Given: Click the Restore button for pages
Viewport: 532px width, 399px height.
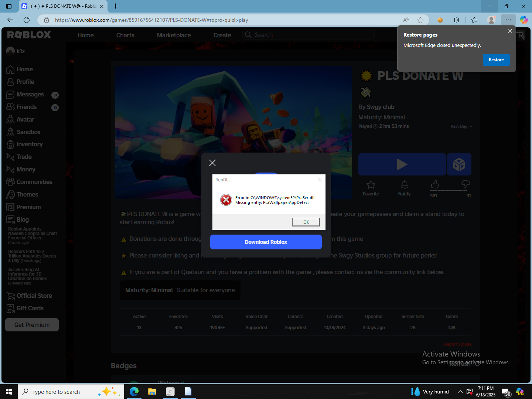Looking at the screenshot, I should coord(496,60).
